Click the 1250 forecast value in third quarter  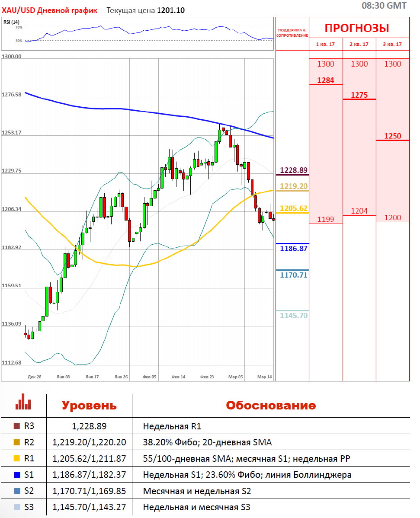tap(392, 136)
